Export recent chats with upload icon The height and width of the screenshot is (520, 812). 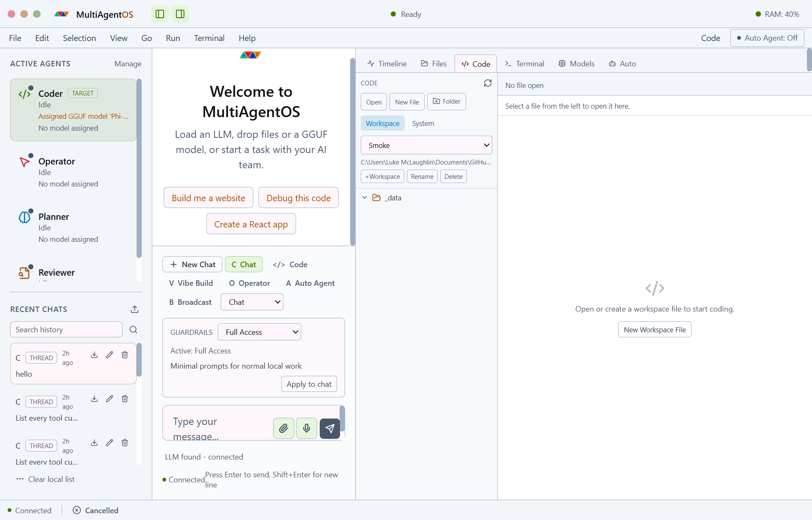[135, 309]
